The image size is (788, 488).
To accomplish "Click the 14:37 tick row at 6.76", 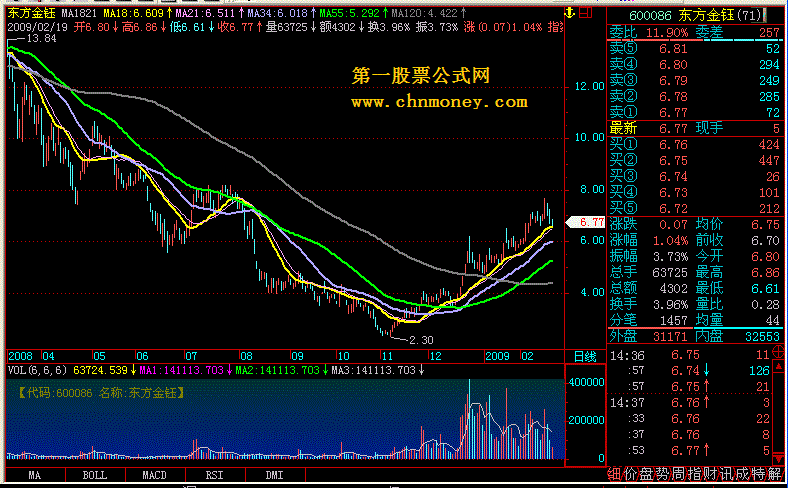I will point(690,403).
